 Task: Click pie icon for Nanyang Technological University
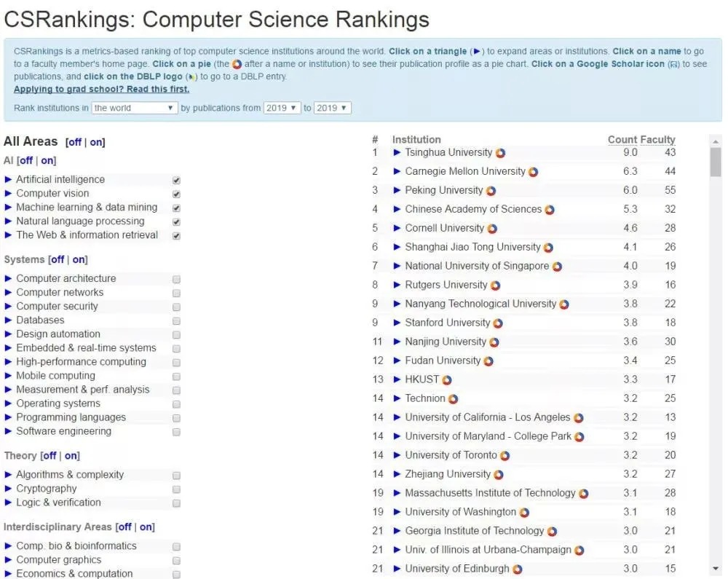[564, 304]
